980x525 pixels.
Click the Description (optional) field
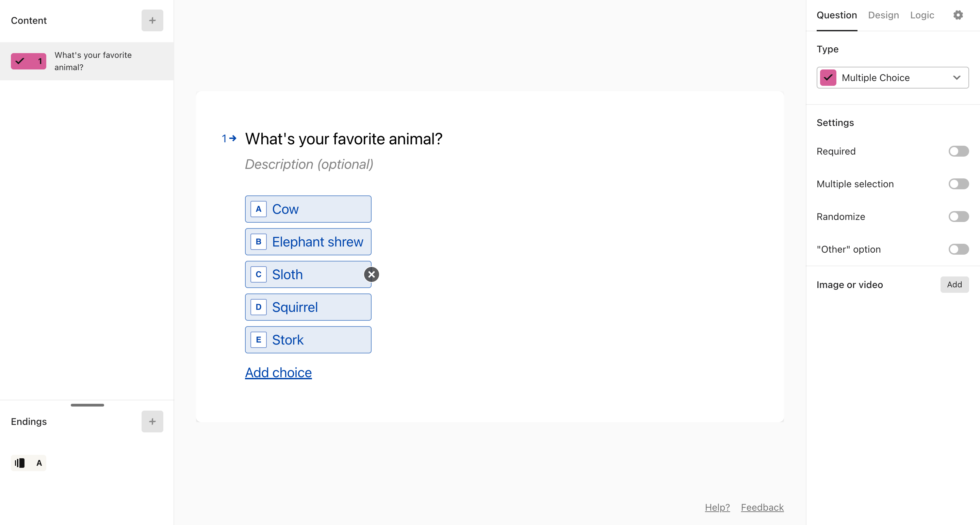tap(309, 164)
